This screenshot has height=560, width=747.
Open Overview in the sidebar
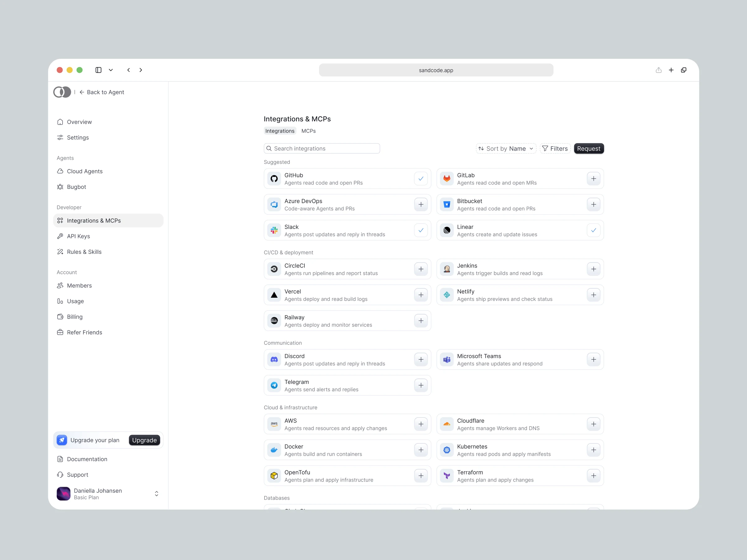(x=108, y=122)
